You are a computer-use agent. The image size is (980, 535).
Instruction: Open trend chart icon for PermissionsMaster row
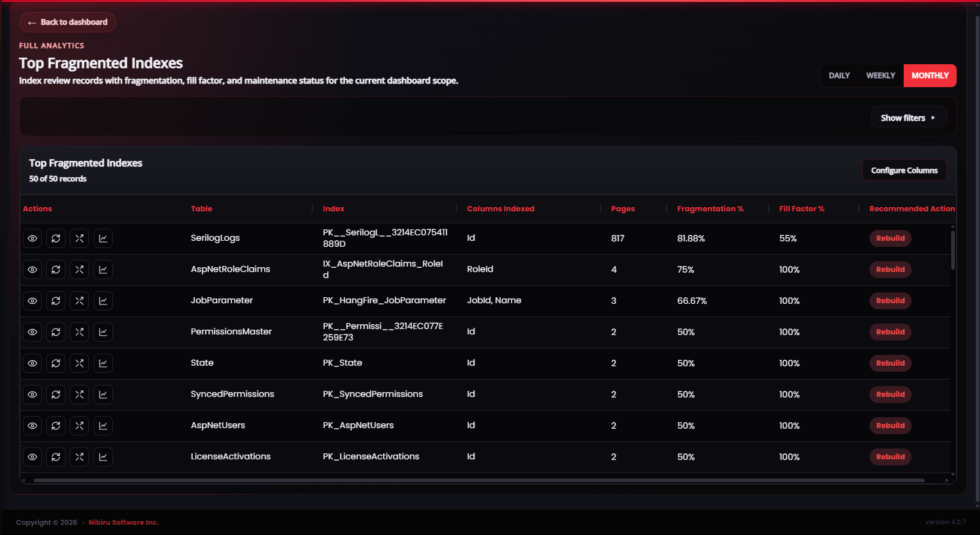(103, 332)
